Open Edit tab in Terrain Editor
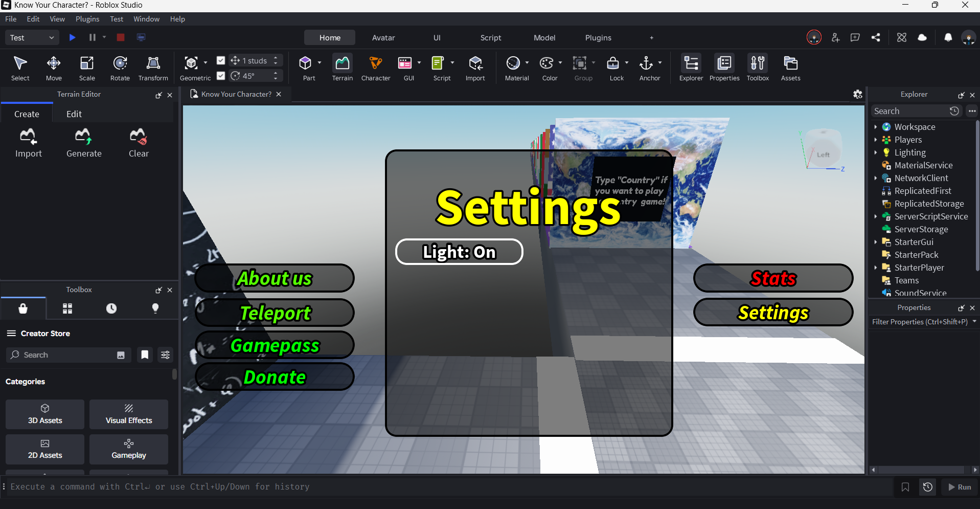 pos(74,114)
